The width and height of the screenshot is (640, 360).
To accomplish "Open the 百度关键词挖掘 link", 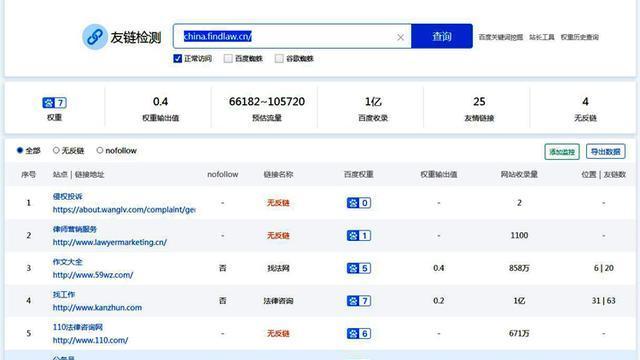I will (x=501, y=37).
